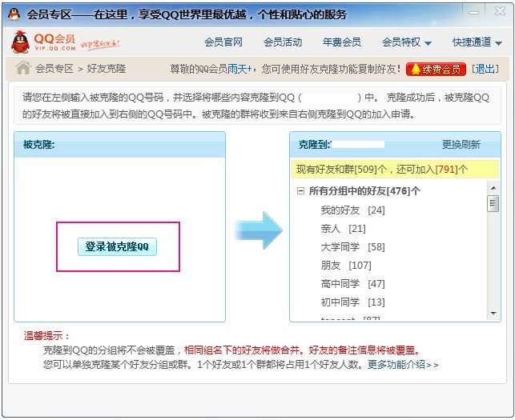Click the 续费会员 button
The image size is (515, 420).
[437, 70]
